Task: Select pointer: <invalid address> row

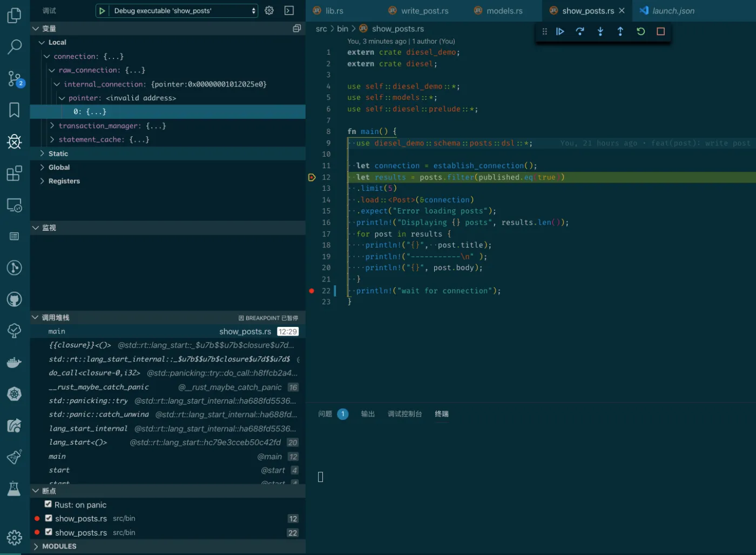Action: point(167,98)
